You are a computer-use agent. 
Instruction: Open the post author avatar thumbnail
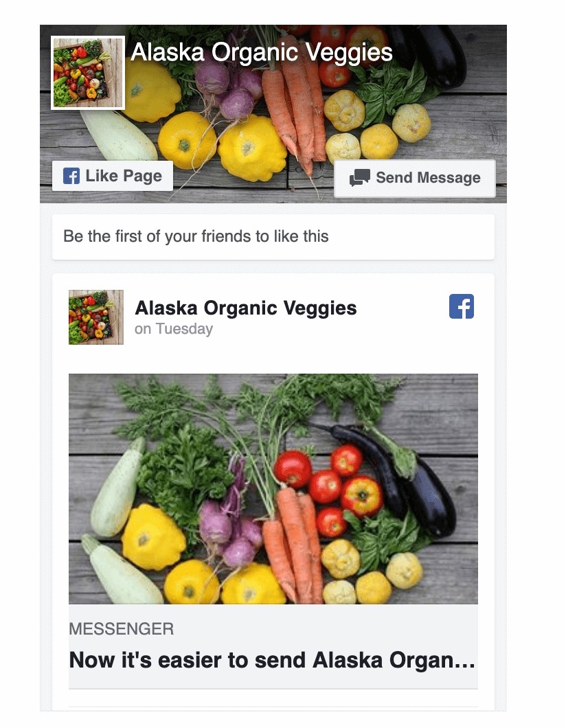[96, 317]
